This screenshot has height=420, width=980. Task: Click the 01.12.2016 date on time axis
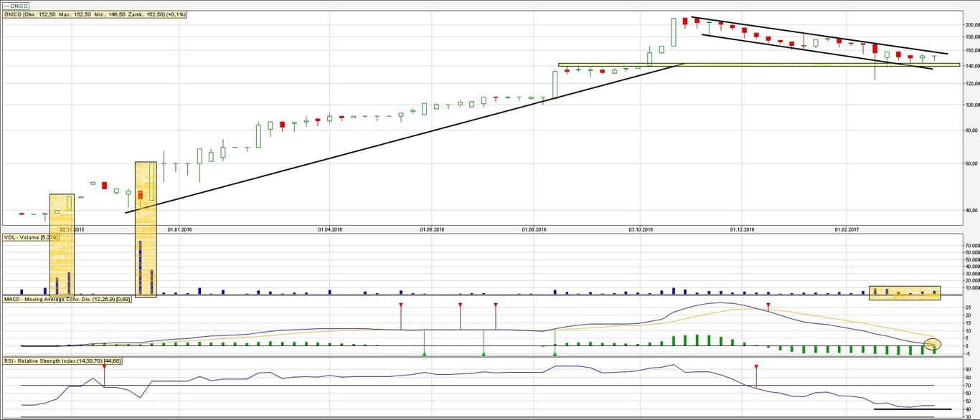[742, 230]
